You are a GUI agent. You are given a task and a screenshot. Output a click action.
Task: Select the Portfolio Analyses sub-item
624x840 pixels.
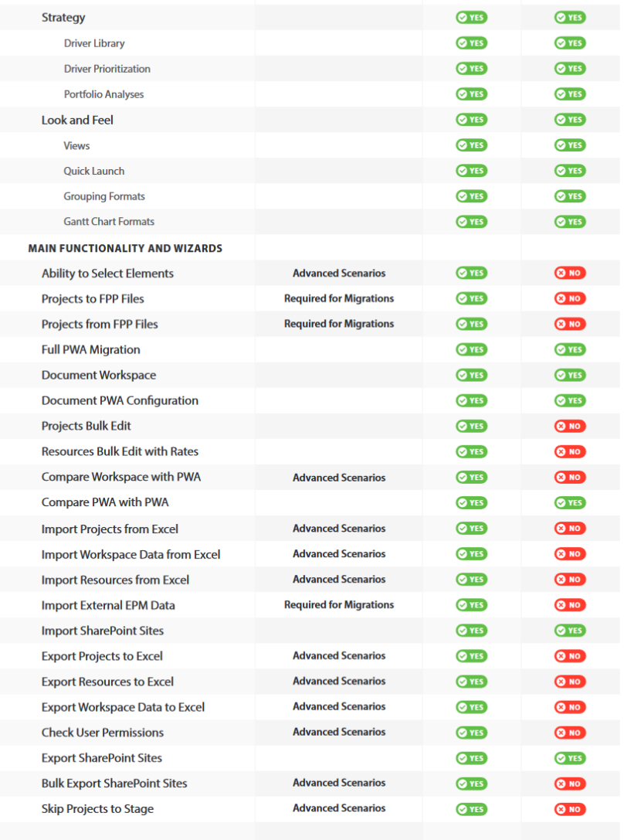click(x=103, y=94)
